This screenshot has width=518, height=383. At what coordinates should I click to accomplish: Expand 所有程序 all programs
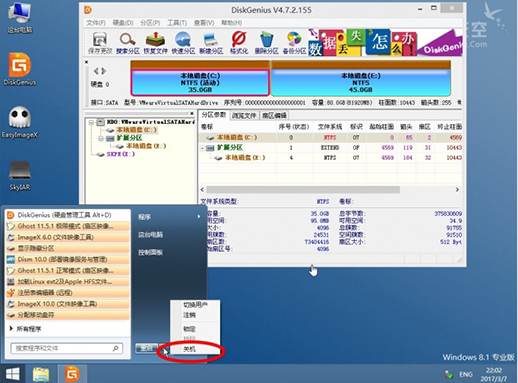[25, 329]
